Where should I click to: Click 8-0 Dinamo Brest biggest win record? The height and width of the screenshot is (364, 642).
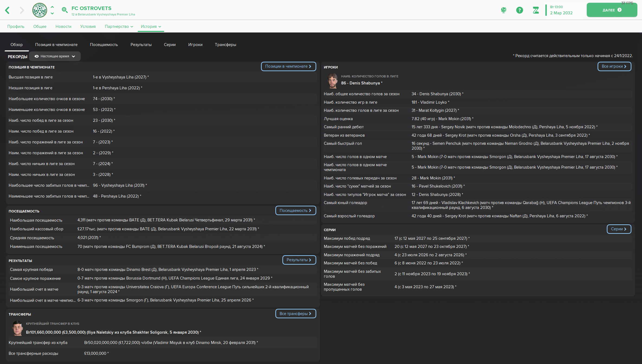pos(168,270)
